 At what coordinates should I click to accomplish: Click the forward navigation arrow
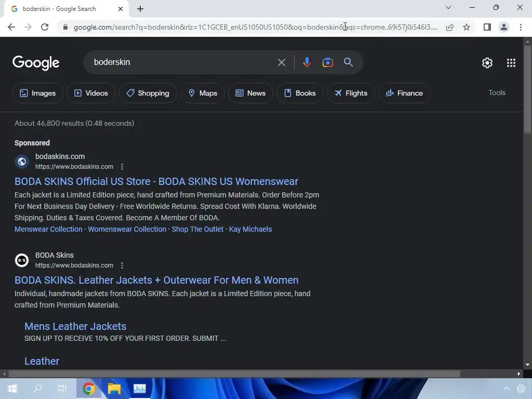coord(28,27)
